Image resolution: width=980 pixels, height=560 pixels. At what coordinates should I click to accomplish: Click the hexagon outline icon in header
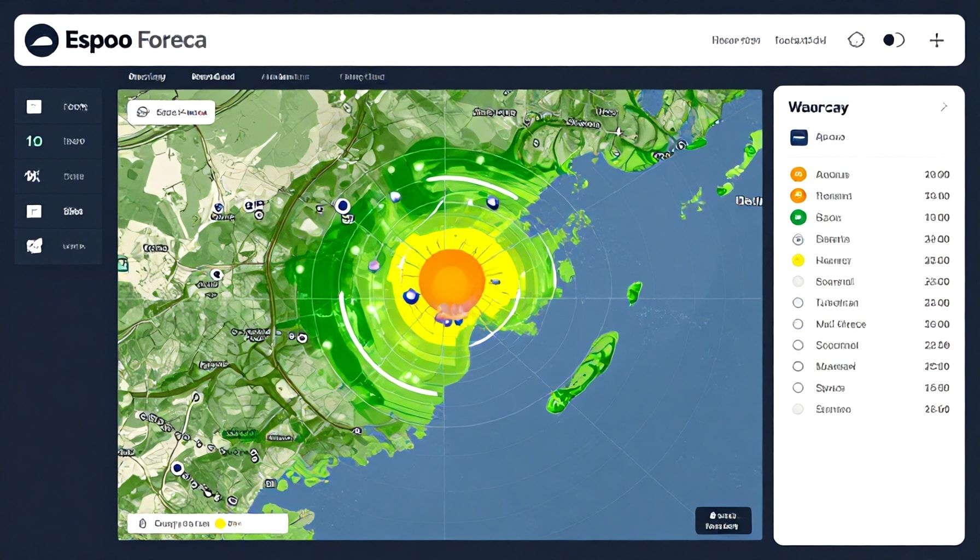pos(856,40)
